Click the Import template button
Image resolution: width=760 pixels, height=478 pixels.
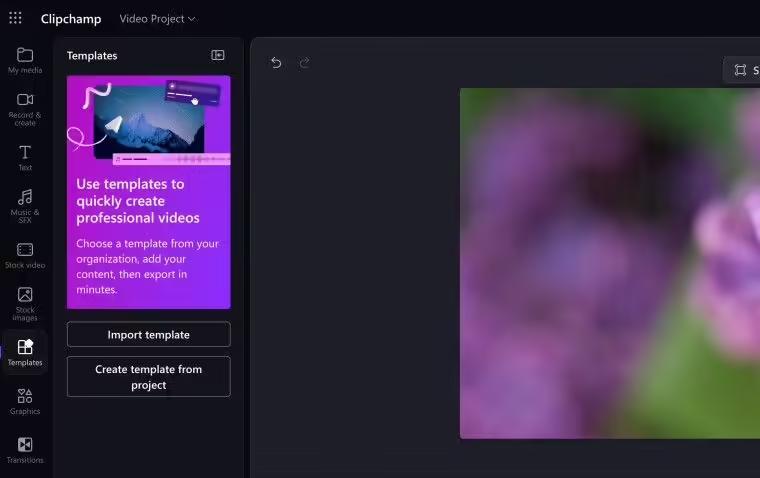(149, 335)
